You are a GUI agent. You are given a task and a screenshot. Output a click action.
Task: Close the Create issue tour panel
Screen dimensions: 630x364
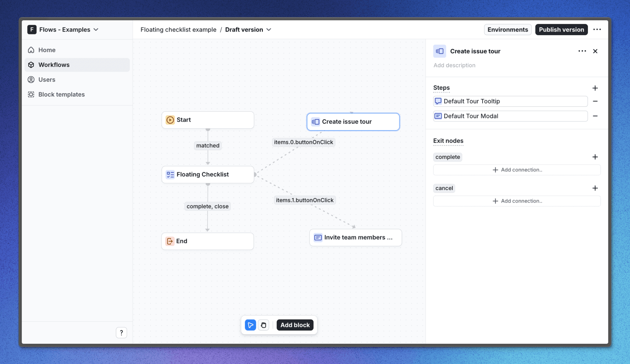click(x=595, y=51)
